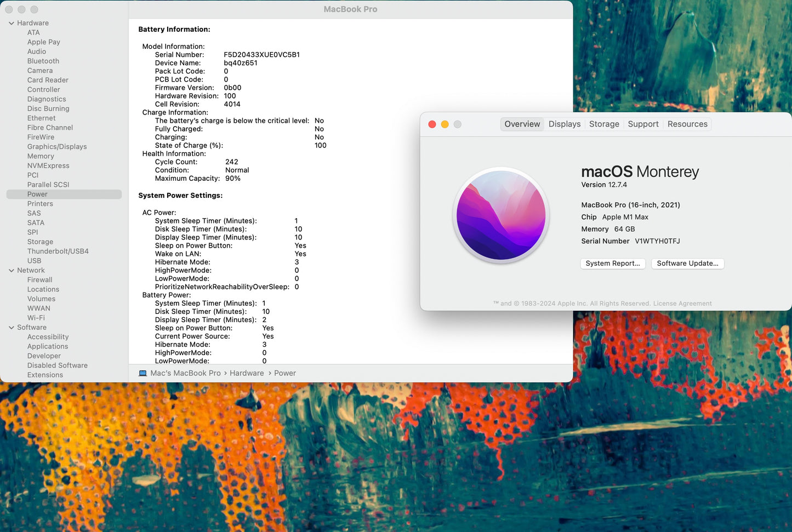Select FireWire in the sidebar
Screen dimensions: 792x532
click(41, 138)
